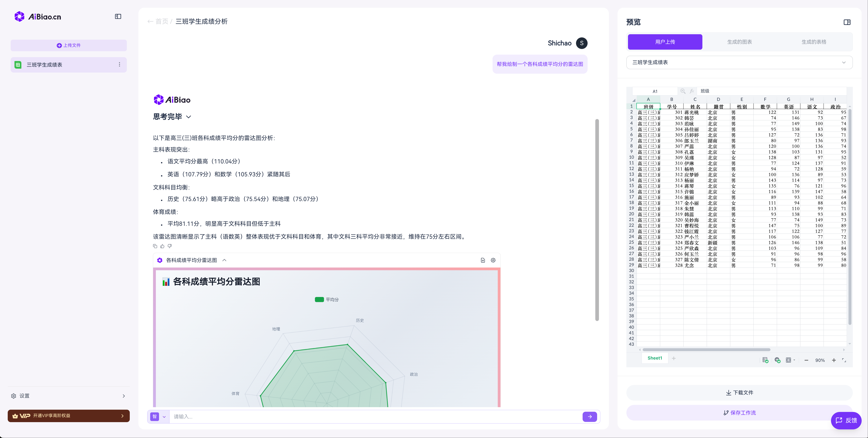Click the globe check status icon
Image resolution: width=868 pixels, height=438 pixels.
point(777,360)
